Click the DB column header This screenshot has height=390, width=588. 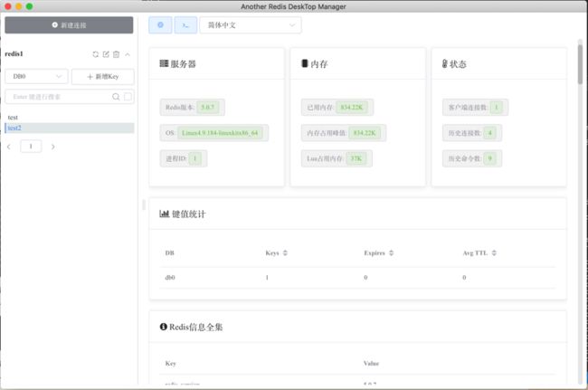point(169,252)
